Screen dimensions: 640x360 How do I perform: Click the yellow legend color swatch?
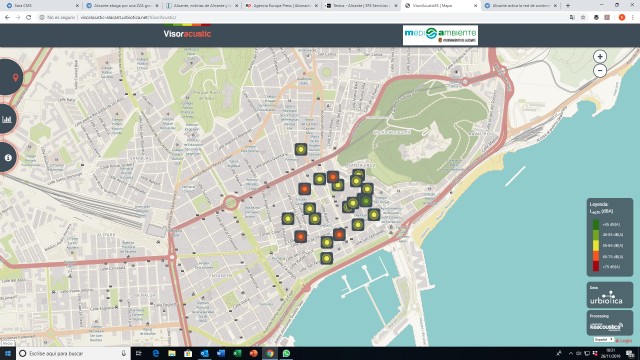[x=596, y=246]
